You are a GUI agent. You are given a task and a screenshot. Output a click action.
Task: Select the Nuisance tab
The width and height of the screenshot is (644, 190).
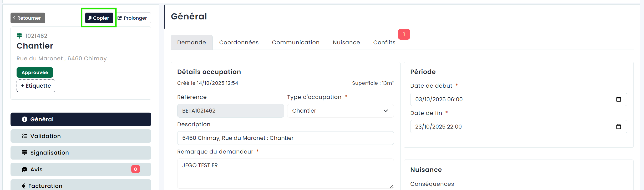pyautogui.click(x=346, y=43)
